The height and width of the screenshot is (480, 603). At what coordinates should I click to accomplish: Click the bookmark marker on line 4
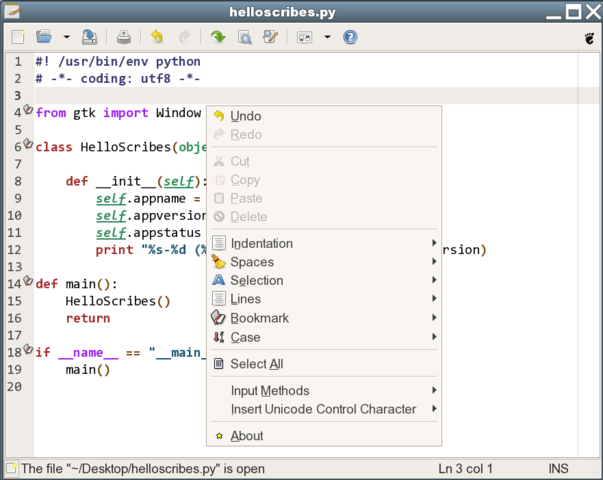pos(28,109)
